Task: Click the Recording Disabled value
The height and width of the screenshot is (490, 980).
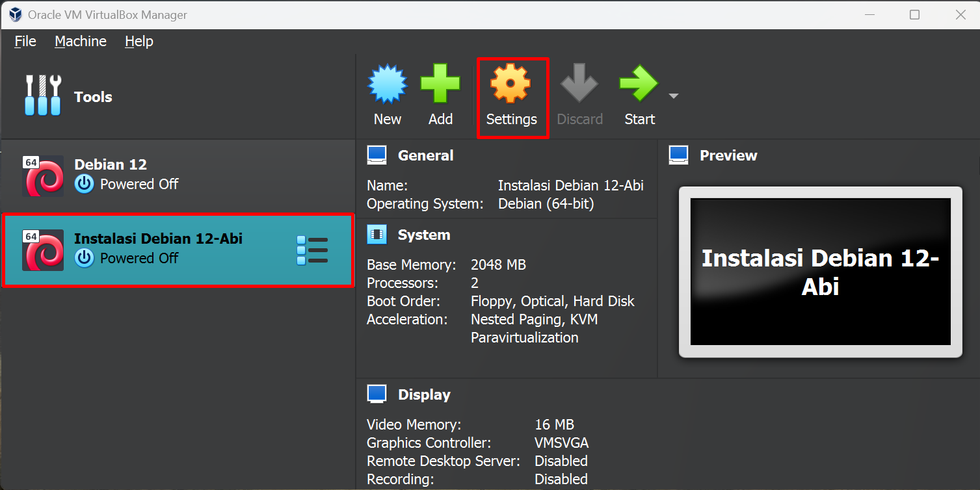Action: [x=561, y=479]
